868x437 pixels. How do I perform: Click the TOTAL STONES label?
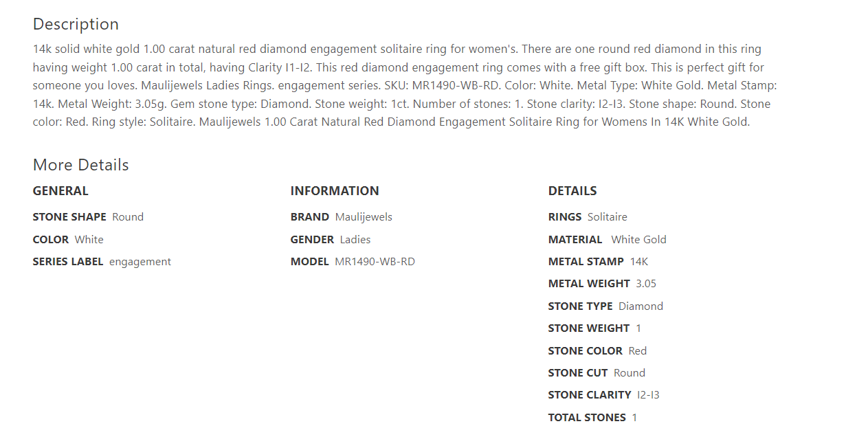pos(587,418)
